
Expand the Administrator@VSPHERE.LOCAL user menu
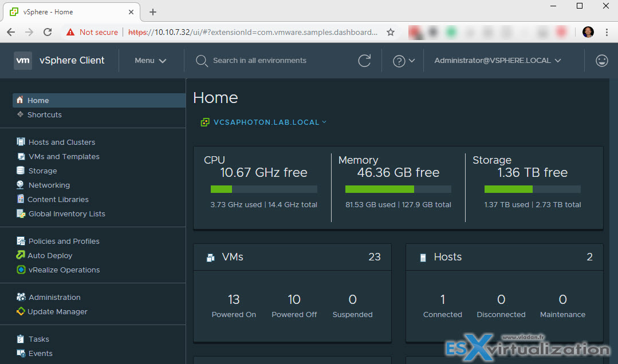(497, 60)
